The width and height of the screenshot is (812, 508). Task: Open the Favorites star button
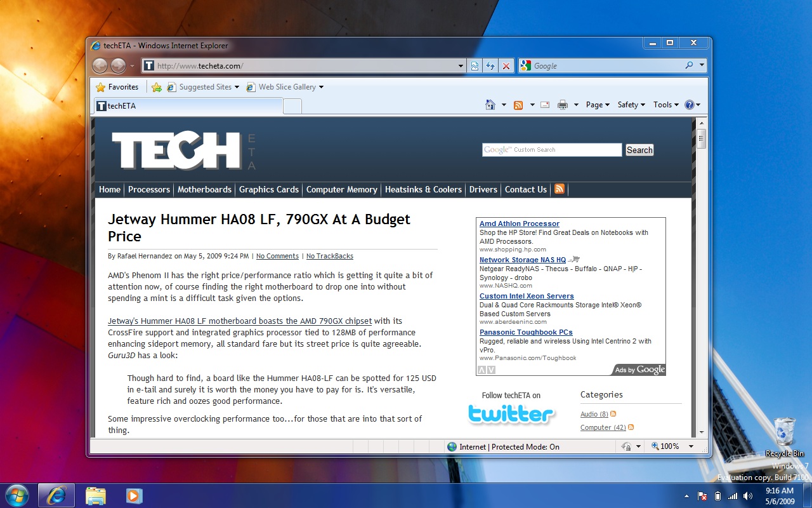point(117,87)
